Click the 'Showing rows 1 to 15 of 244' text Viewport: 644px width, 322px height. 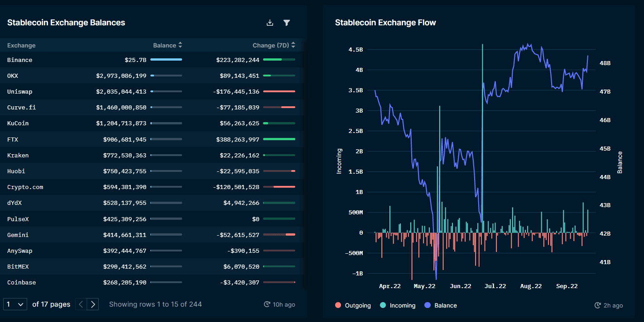pyautogui.click(x=155, y=304)
